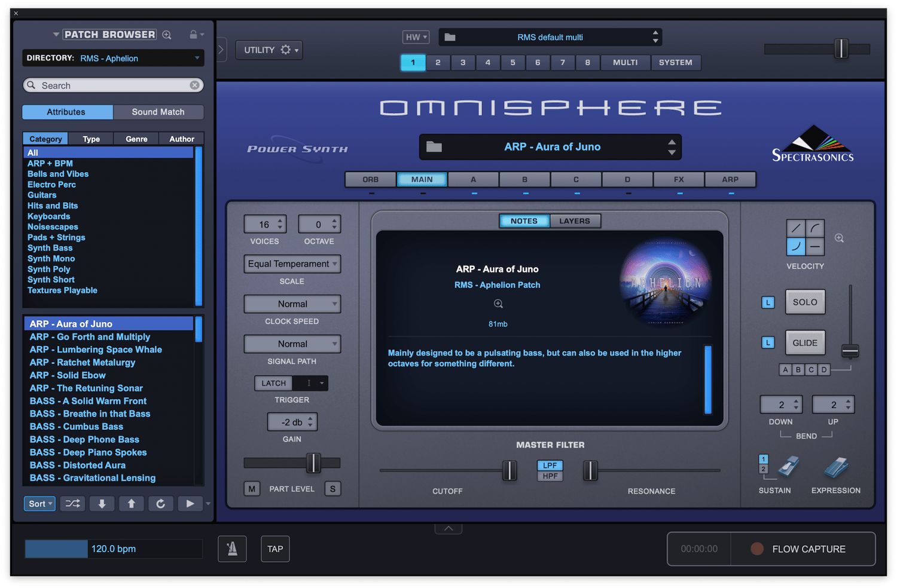897x588 pixels.
Task: Open the trigger mode dropdown arrow
Action: pyautogui.click(x=322, y=383)
